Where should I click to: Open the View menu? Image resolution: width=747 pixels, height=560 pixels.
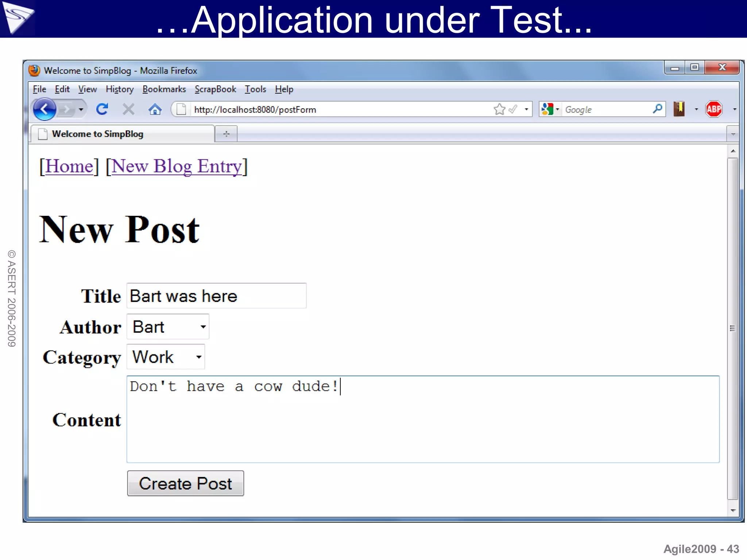coord(88,89)
